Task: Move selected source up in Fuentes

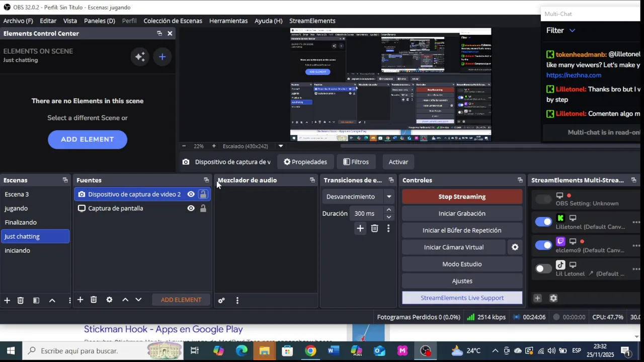Action: (x=125, y=300)
